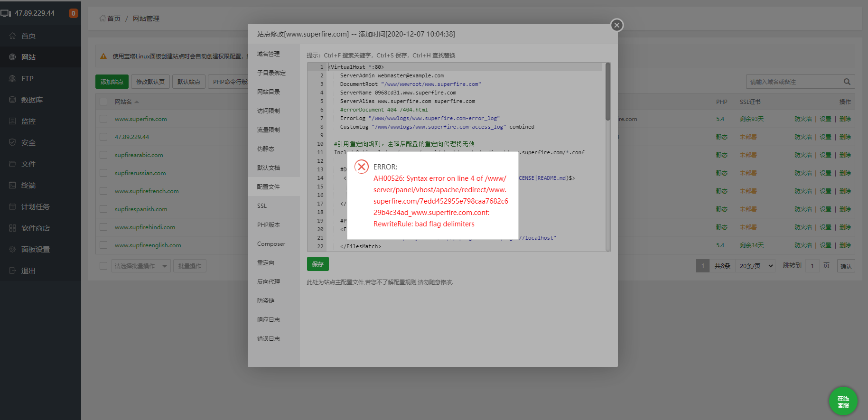868x420 pixels.
Task: Open the 请选择批量操作 dropdown
Action: point(141,266)
